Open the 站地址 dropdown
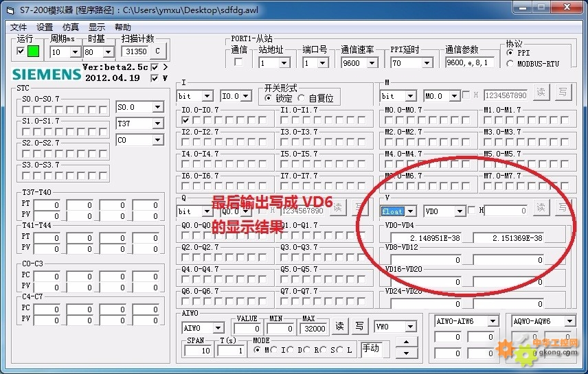This screenshot has height=374, width=588. 284,63
